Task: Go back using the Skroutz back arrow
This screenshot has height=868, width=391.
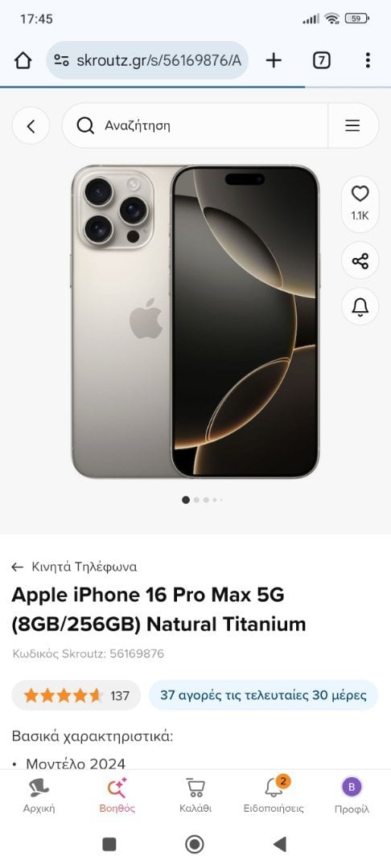Action: [x=31, y=126]
